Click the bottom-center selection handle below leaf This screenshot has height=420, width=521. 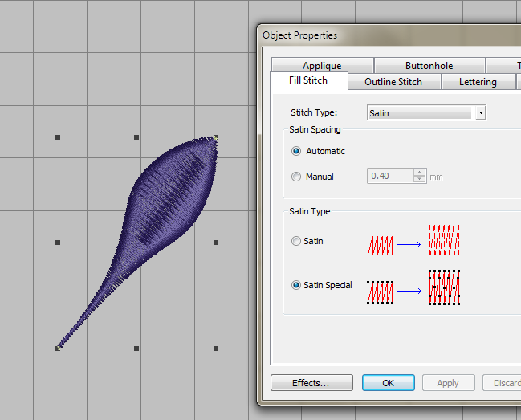coord(136,349)
